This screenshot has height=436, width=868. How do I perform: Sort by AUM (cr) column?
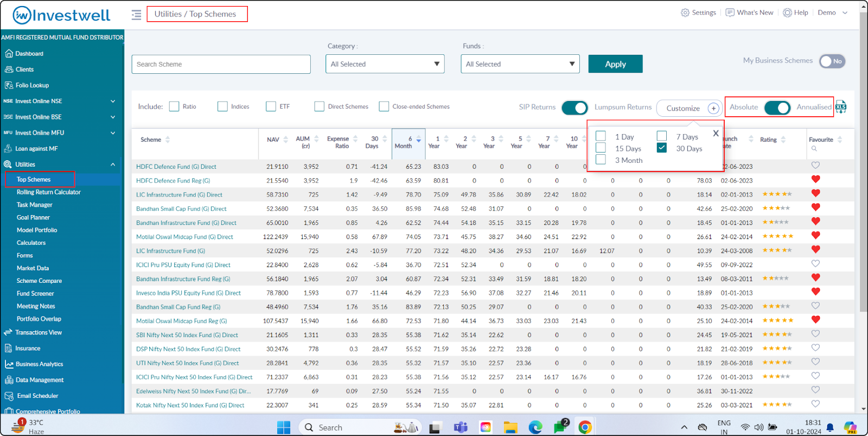316,138
